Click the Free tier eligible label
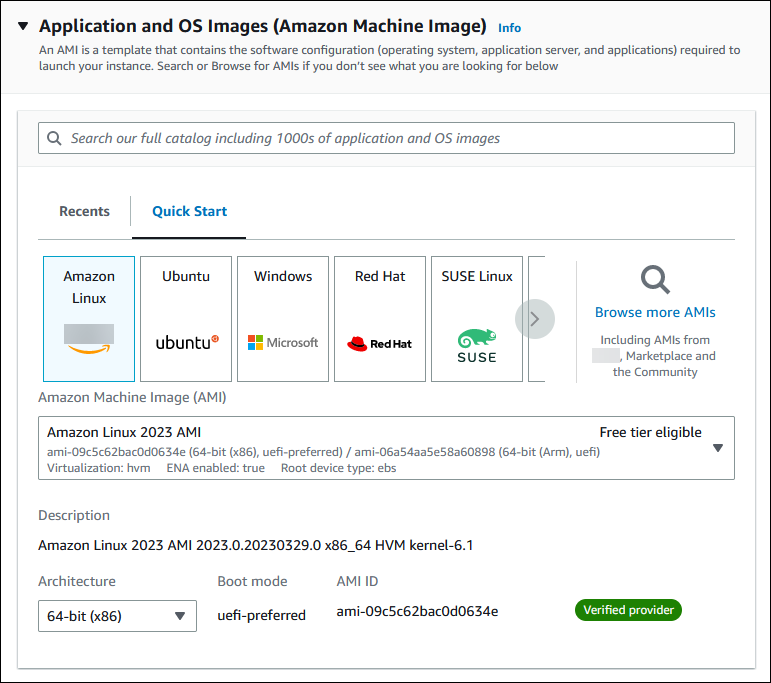 click(650, 432)
